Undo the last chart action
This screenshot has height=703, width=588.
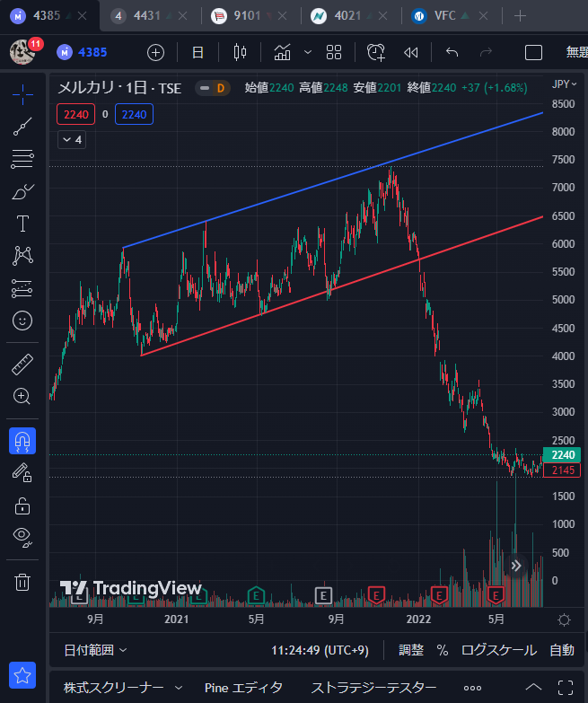[x=452, y=52]
